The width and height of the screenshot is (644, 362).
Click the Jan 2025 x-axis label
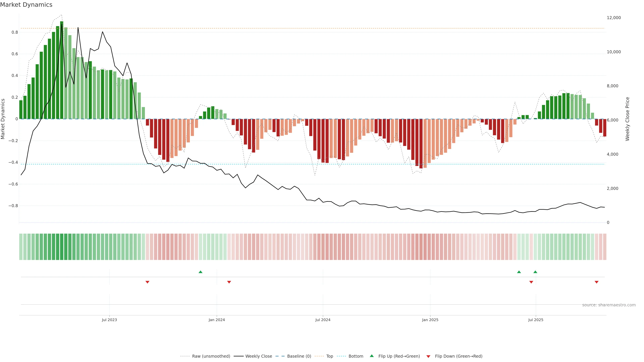pos(430,320)
